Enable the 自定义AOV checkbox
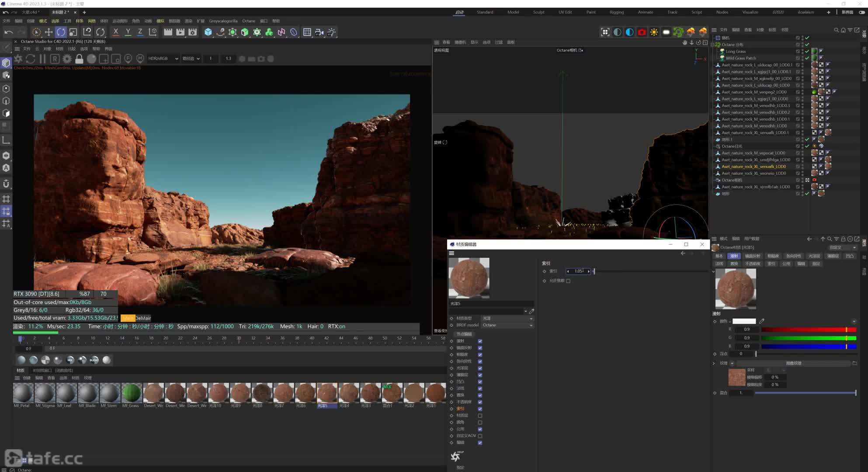This screenshot has width=868, height=472. (x=480, y=436)
